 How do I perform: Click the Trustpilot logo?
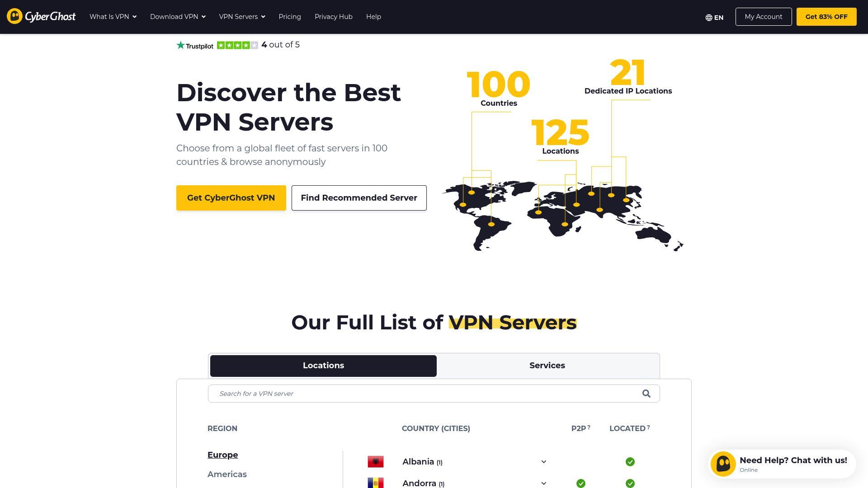[195, 45]
